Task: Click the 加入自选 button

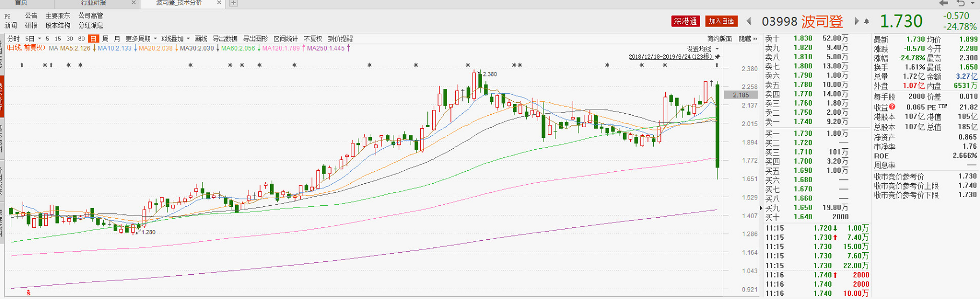Action: [x=721, y=22]
